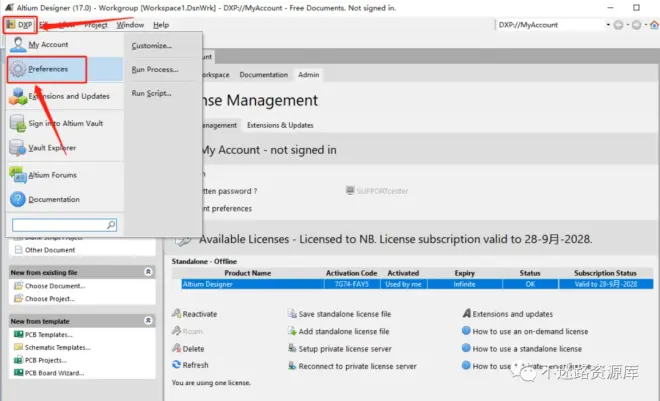Click the Reactivate link
This screenshot has width=660, height=401.
point(200,314)
